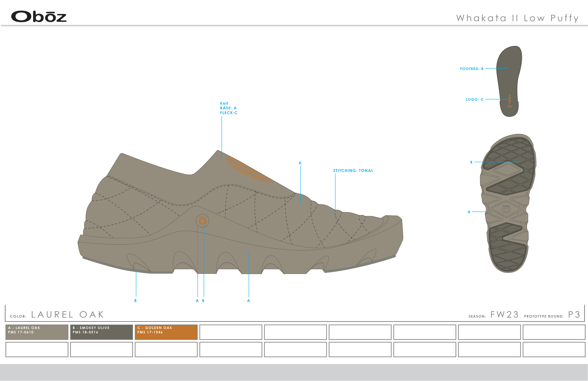Click the orange O logo badge on shoe side
The image size is (588, 381).
[x=202, y=220]
